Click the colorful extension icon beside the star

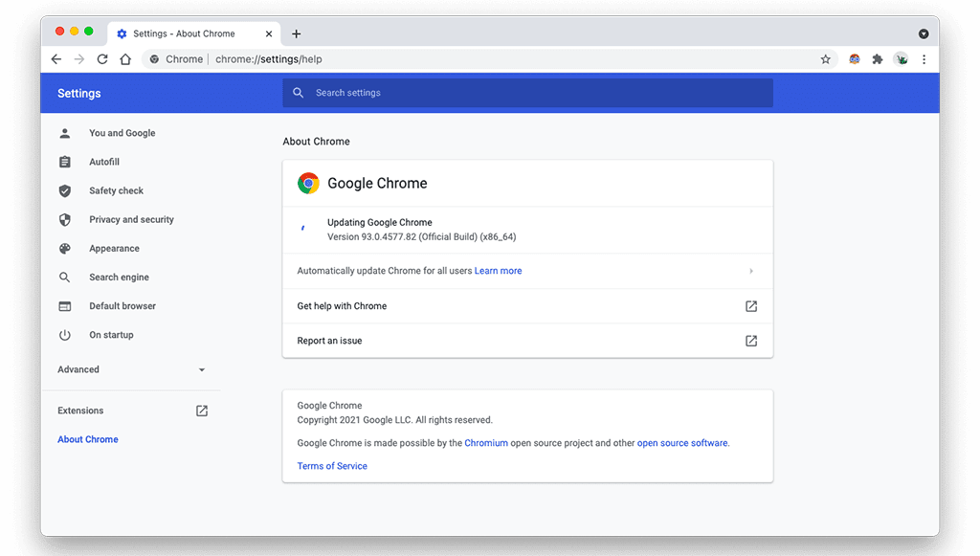click(855, 59)
